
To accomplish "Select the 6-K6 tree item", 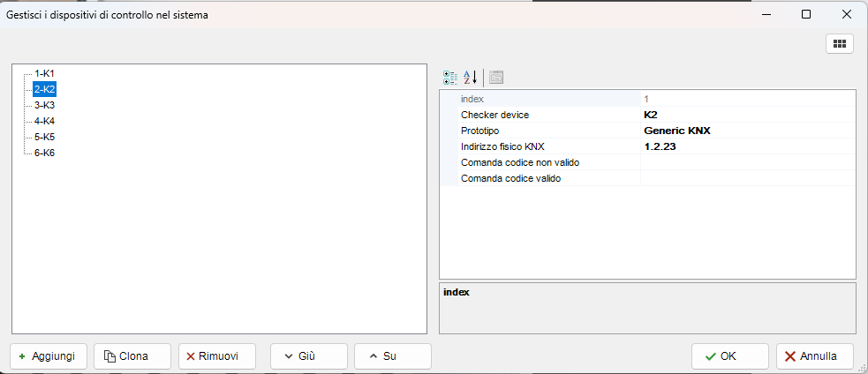I will (45, 153).
